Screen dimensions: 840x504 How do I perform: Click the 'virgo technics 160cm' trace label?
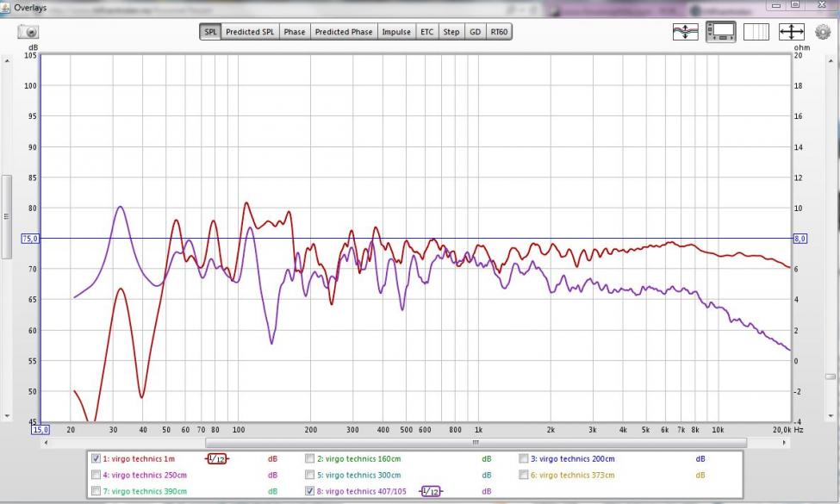pyautogui.click(x=364, y=459)
